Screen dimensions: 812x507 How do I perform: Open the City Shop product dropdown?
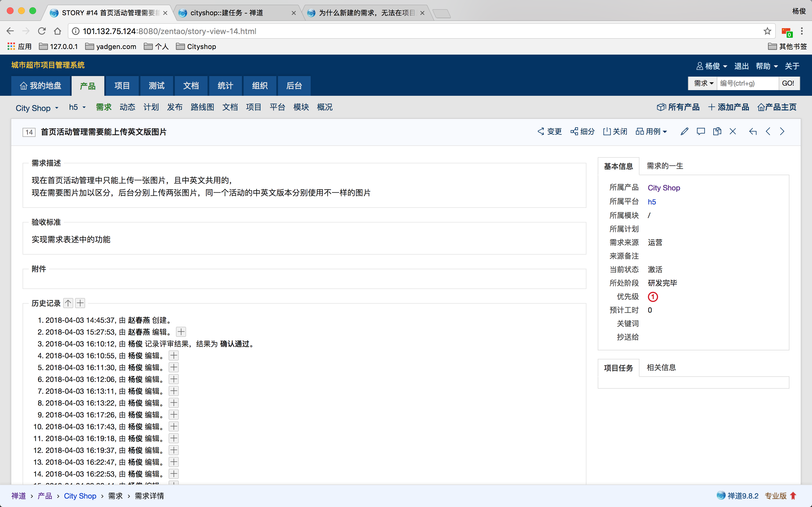pos(37,108)
